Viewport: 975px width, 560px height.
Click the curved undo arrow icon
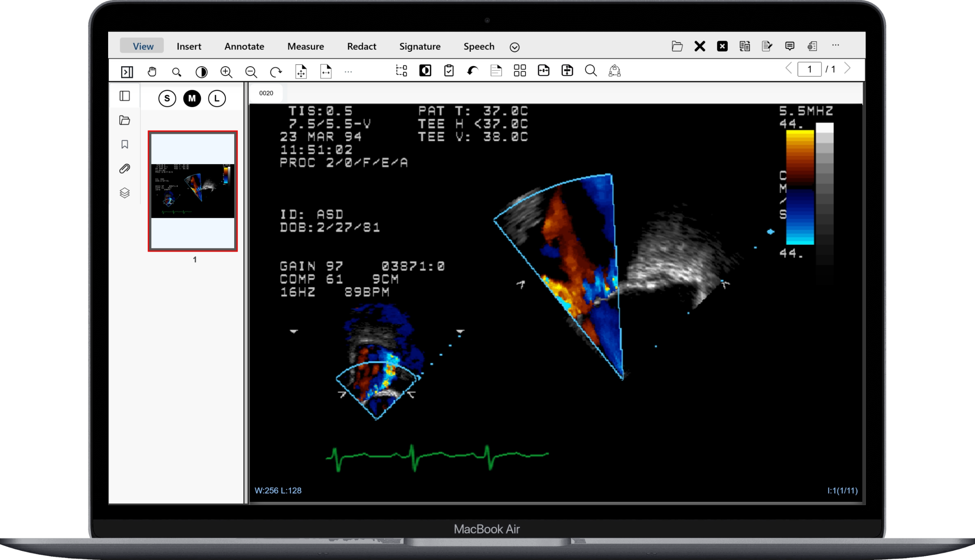coord(473,70)
